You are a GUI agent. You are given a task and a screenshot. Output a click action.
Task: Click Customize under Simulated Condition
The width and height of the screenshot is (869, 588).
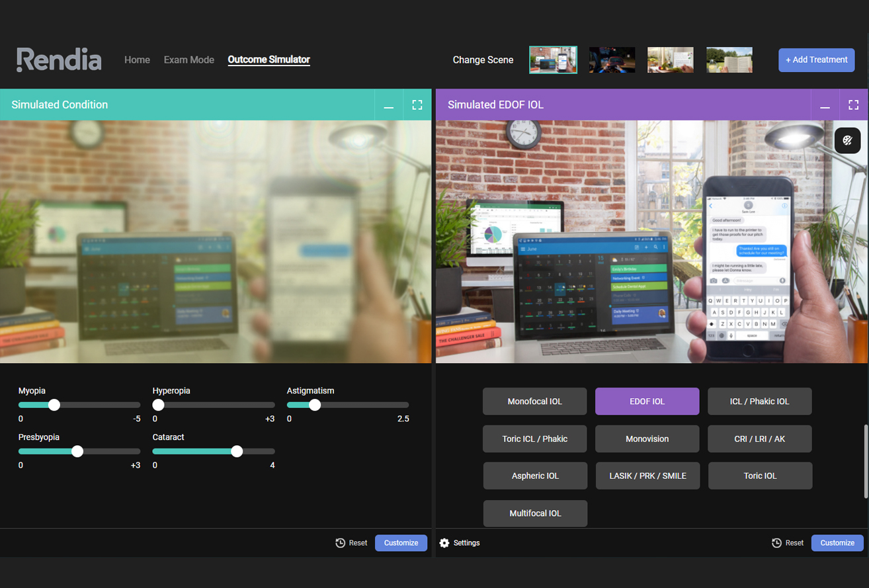tap(401, 543)
